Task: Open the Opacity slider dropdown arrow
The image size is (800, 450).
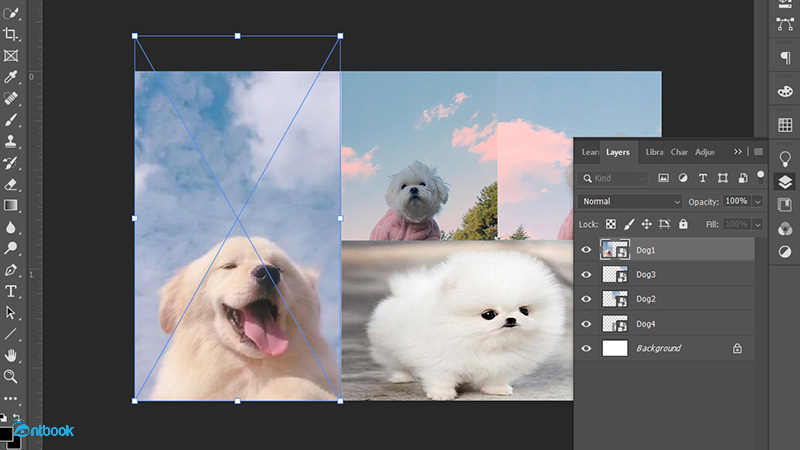Action: pyautogui.click(x=758, y=202)
